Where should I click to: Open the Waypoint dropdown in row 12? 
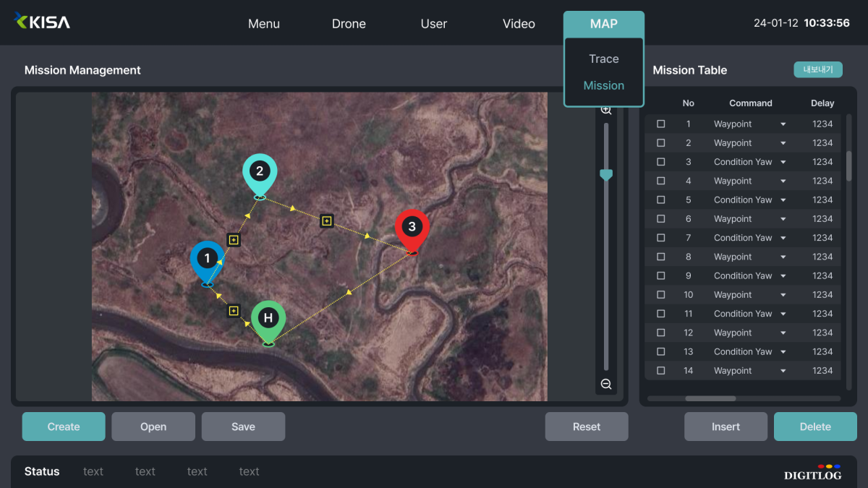click(x=783, y=333)
